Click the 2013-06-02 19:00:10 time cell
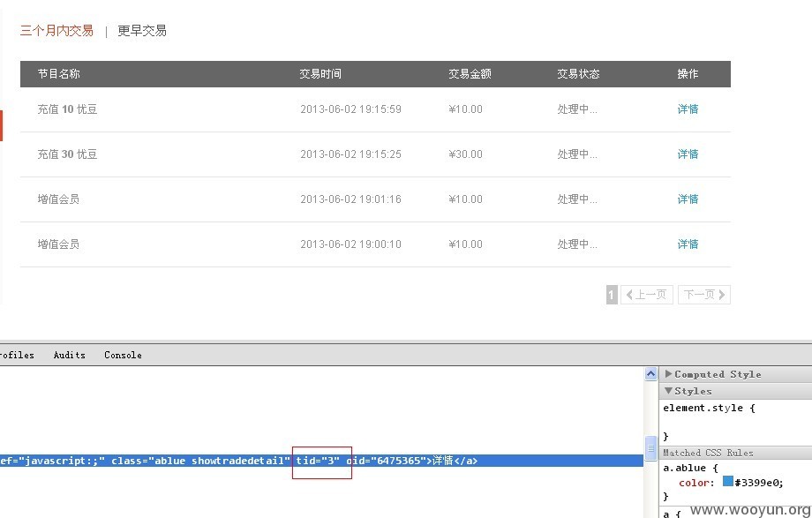 coord(350,244)
